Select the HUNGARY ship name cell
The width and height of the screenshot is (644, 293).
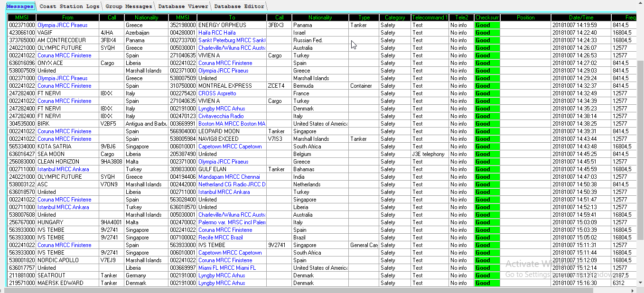click(x=68, y=222)
